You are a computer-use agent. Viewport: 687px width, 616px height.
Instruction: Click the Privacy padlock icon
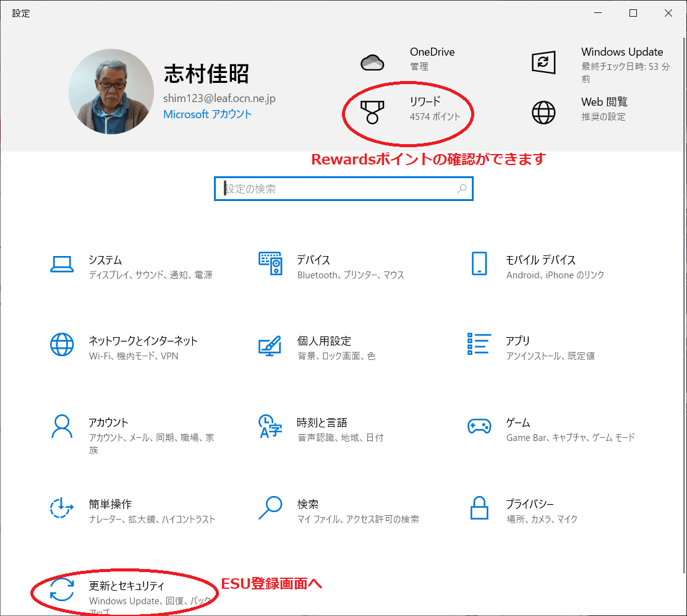tap(479, 508)
